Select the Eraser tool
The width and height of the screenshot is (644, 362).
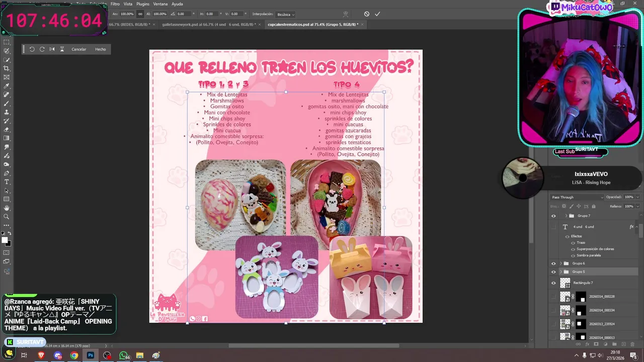coord(7,130)
